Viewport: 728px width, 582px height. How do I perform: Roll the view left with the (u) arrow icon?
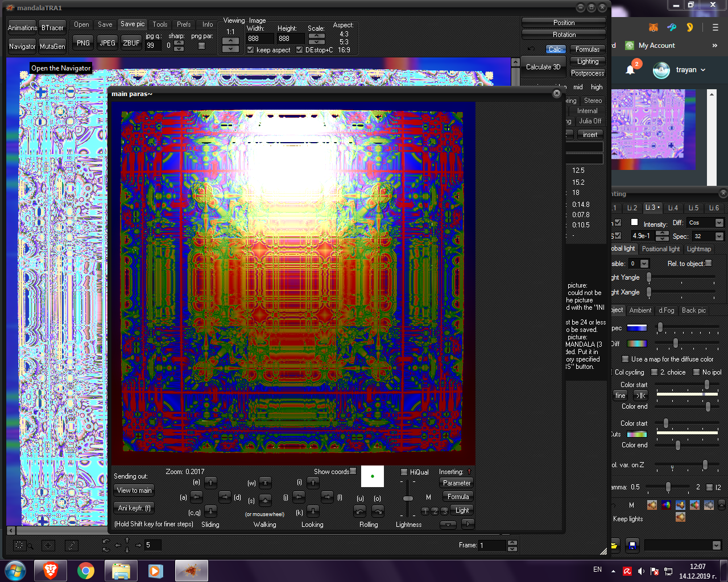(x=361, y=511)
